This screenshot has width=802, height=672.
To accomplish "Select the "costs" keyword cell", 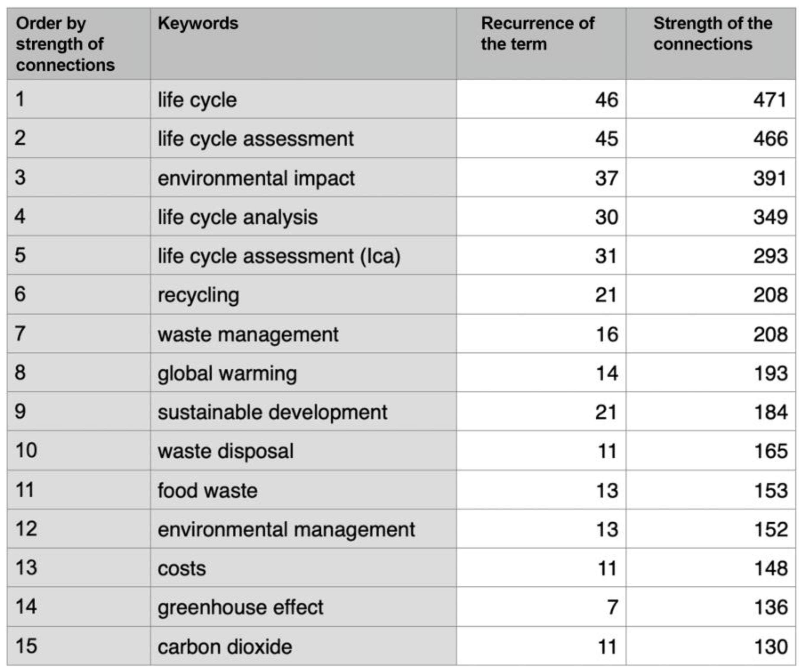I will 182,569.
